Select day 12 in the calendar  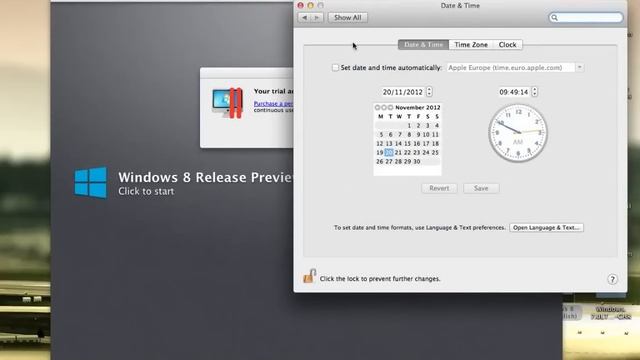(380, 143)
